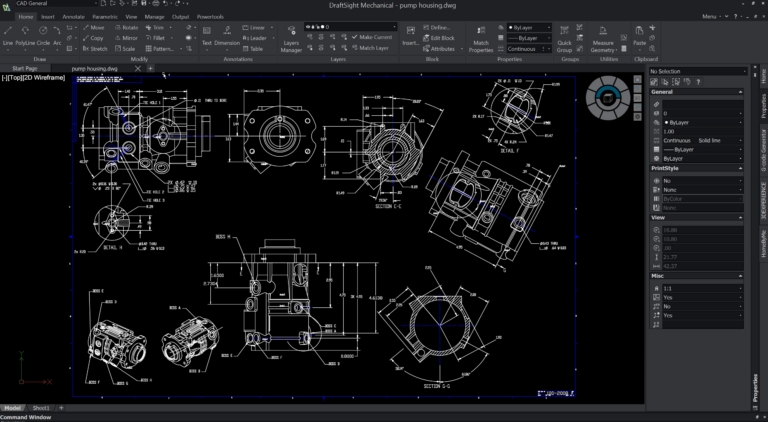Image resolution: width=768 pixels, height=422 pixels.
Task: Click the Quick Group tool
Action: (564, 39)
